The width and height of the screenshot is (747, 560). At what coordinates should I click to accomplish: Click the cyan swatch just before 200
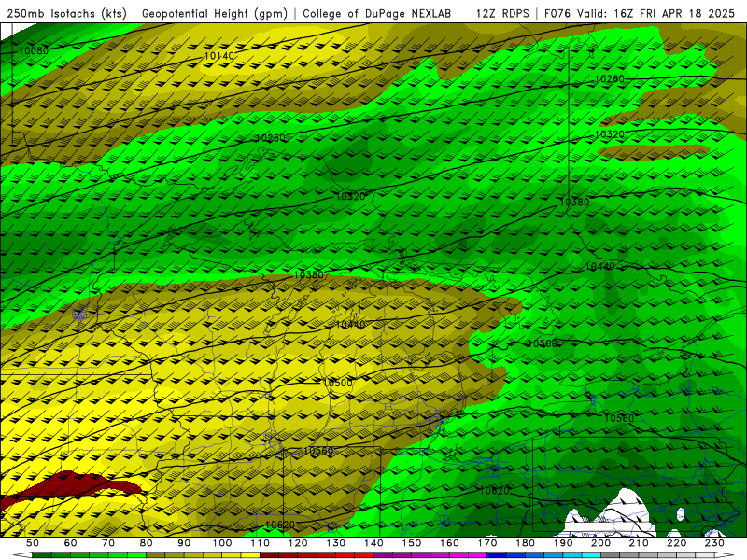(591, 555)
